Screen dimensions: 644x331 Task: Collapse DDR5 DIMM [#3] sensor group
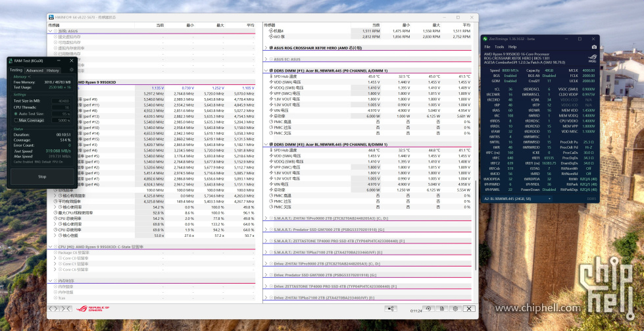(266, 145)
